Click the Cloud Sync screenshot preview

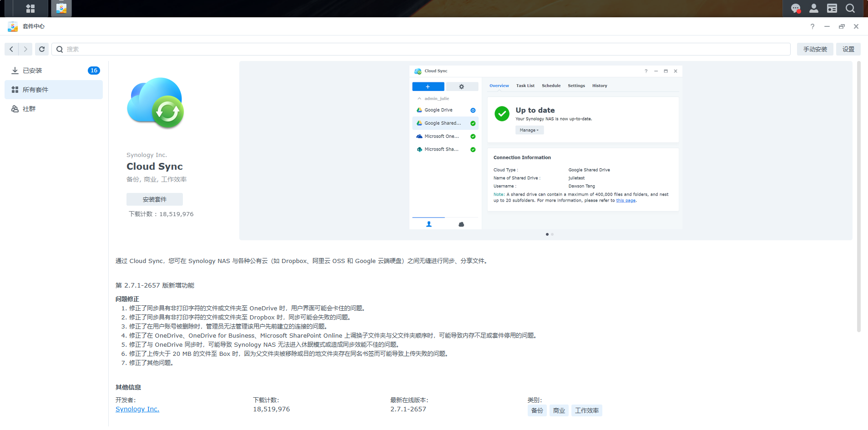click(545, 147)
